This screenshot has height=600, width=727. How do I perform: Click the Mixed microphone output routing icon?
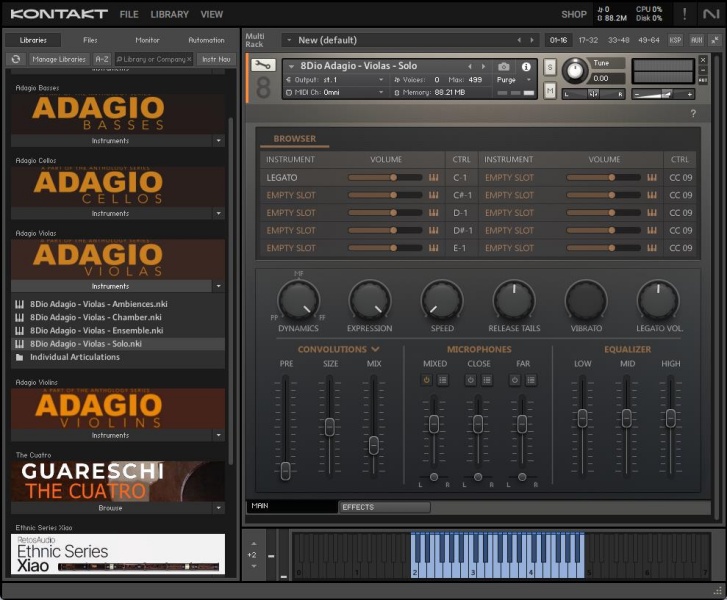click(x=442, y=380)
